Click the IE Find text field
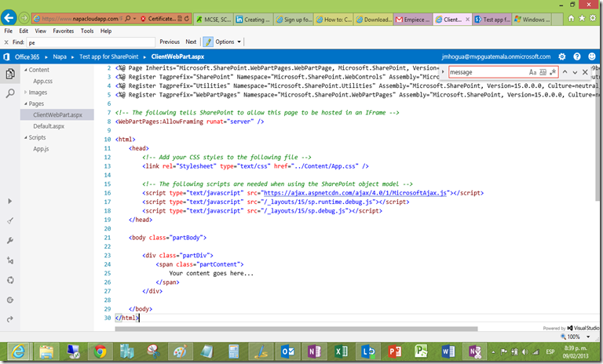Screen dimensions: 603x364 [91, 42]
